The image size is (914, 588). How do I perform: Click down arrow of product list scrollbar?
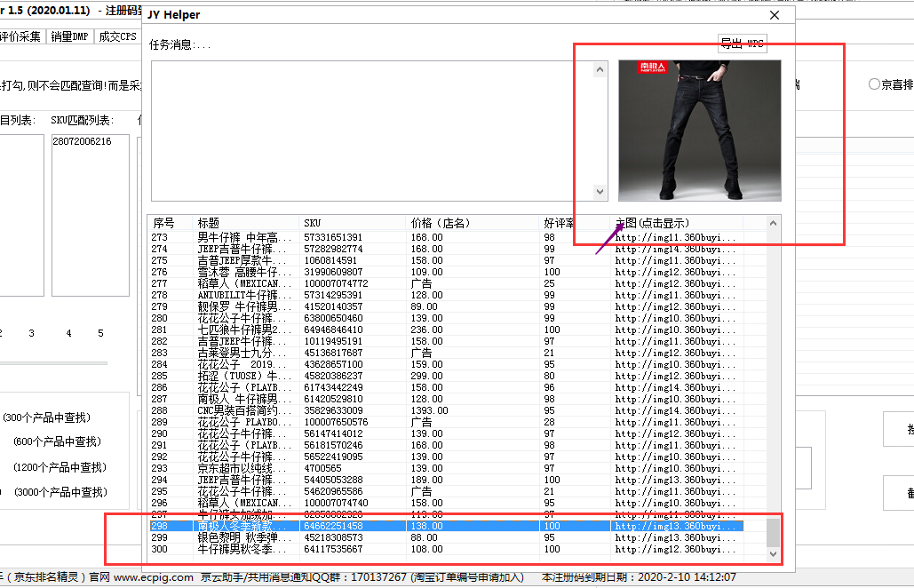pyautogui.click(x=773, y=554)
